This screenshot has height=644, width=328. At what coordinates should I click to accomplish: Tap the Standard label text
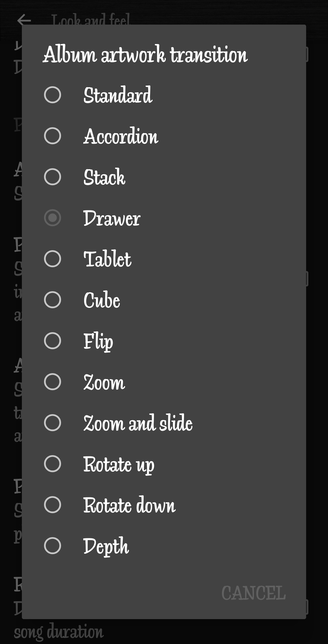click(x=118, y=95)
